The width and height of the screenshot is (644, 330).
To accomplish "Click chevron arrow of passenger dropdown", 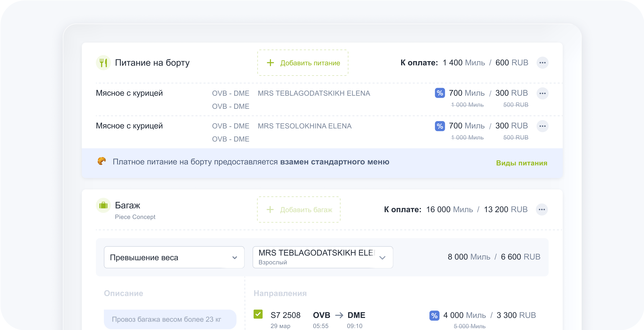I will tap(382, 258).
